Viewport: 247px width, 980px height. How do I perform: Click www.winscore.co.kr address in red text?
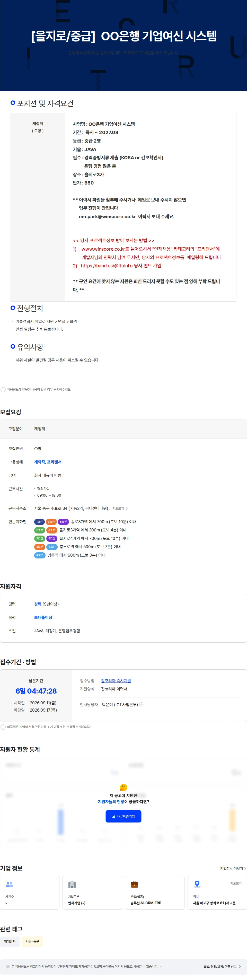click(103, 249)
